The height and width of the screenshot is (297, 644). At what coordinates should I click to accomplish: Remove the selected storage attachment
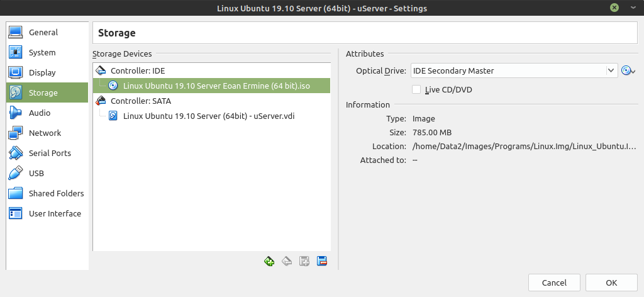tap(322, 261)
